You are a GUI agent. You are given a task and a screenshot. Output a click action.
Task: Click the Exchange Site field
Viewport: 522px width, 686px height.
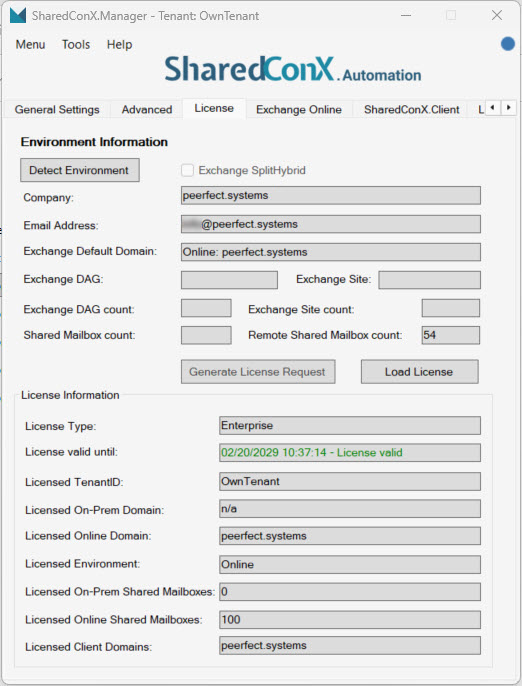coord(429,280)
